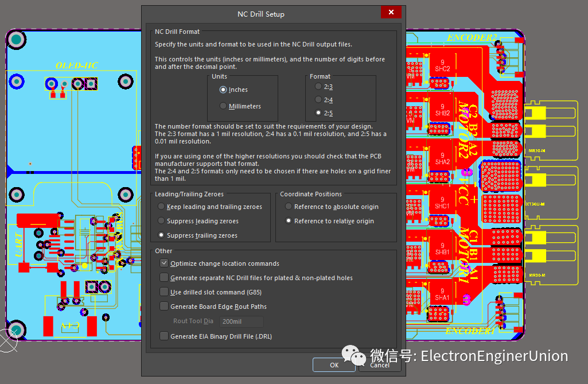588x384 pixels.
Task: Close the NC Drill Setup window
Action: coord(391,13)
